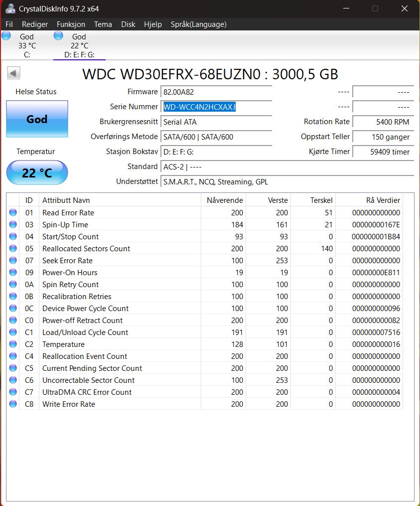The height and width of the screenshot is (506, 420).
Task: Click the Terskel column header
Action: [313, 200]
